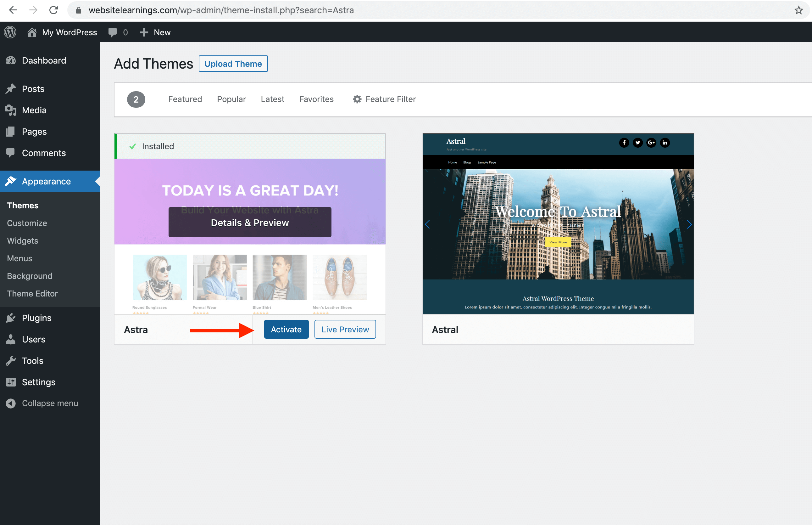
Task: Click the plus icon beside New
Action: [144, 32]
